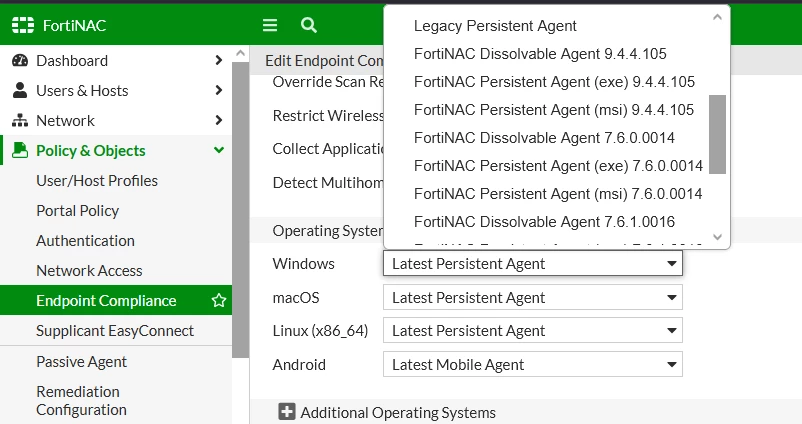Open Remediation Configuration page
Image resolution: width=802 pixels, height=424 pixels.
tap(81, 400)
